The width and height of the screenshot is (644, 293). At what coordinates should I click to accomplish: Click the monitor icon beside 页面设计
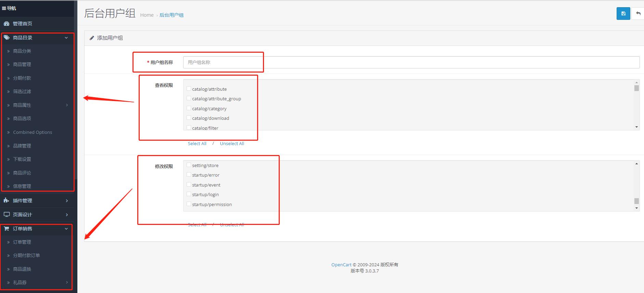[x=7, y=215]
